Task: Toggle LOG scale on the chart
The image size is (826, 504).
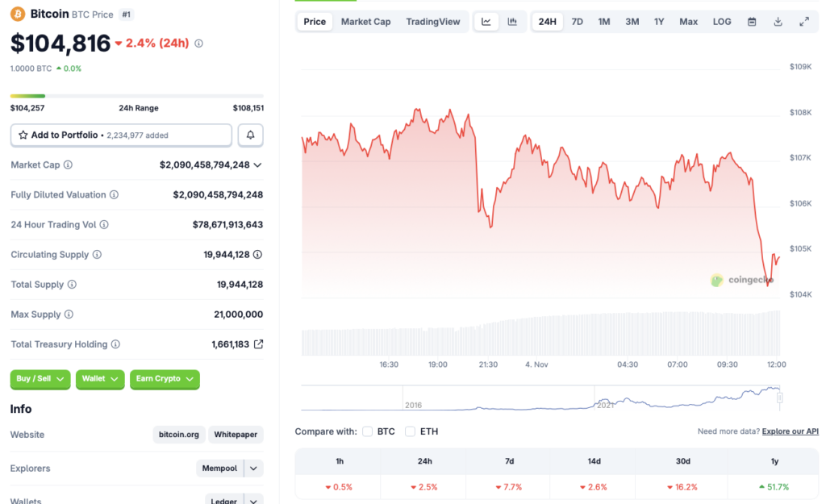Action: point(721,22)
